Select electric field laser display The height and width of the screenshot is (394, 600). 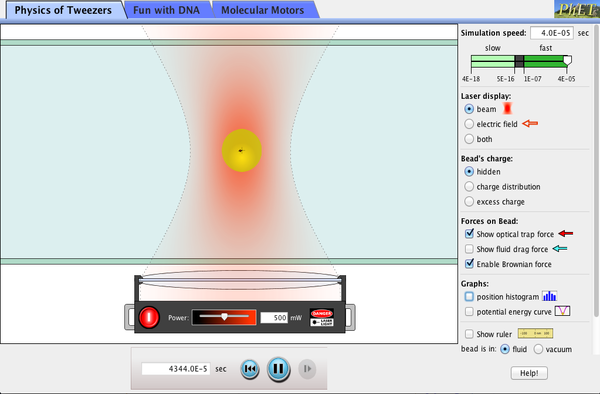[469, 124]
